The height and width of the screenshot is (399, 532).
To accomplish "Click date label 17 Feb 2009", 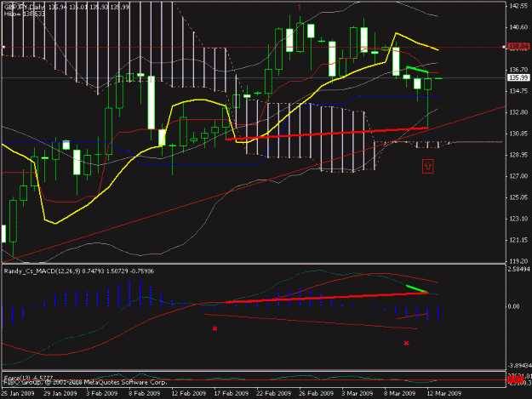I will pos(232,393).
